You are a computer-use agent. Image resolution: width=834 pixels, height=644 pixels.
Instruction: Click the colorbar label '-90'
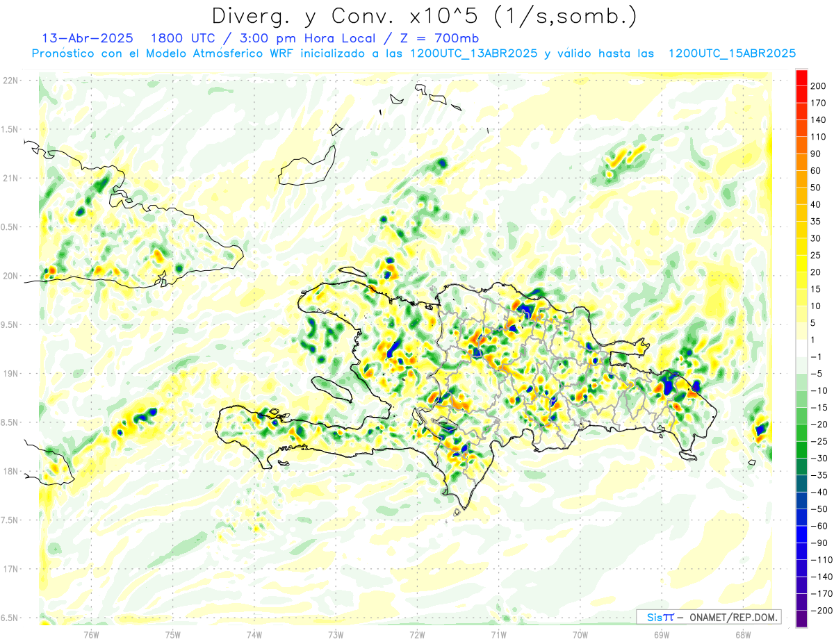[818, 543]
